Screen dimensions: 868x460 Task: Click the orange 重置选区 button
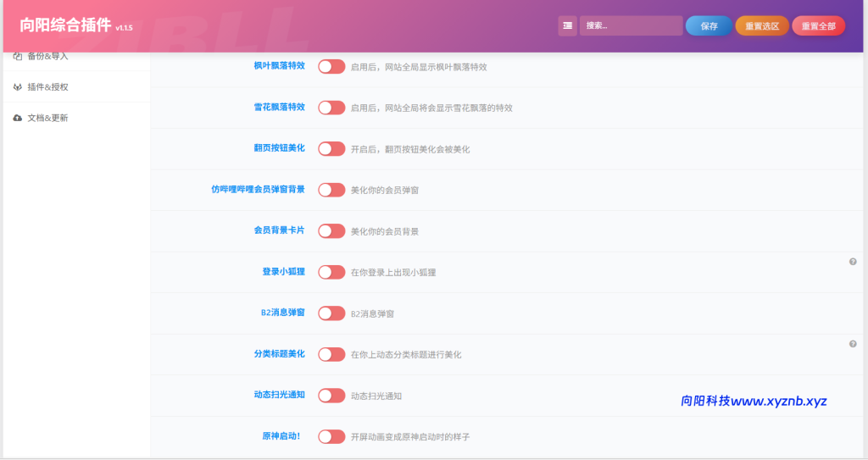tap(762, 26)
